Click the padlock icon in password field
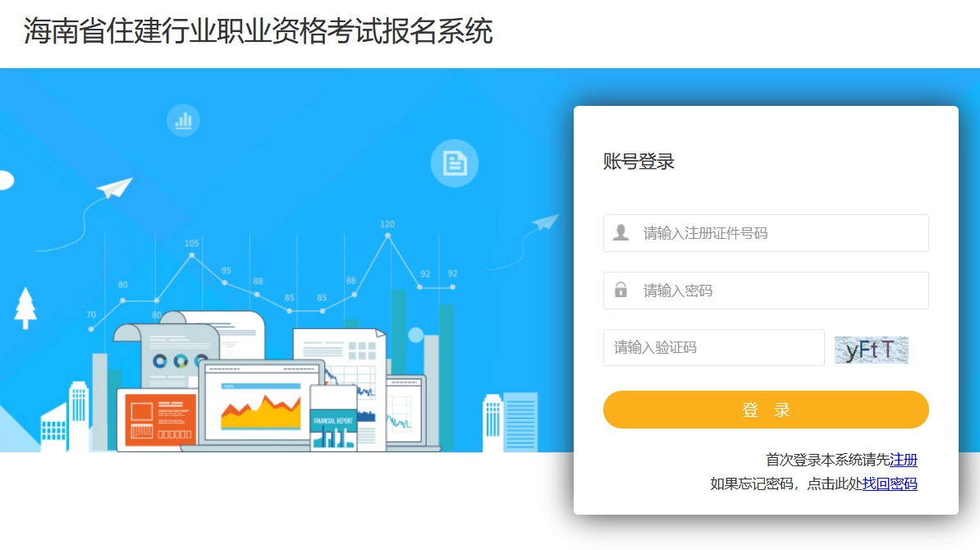The height and width of the screenshot is (550, 980). coord(621,290)
